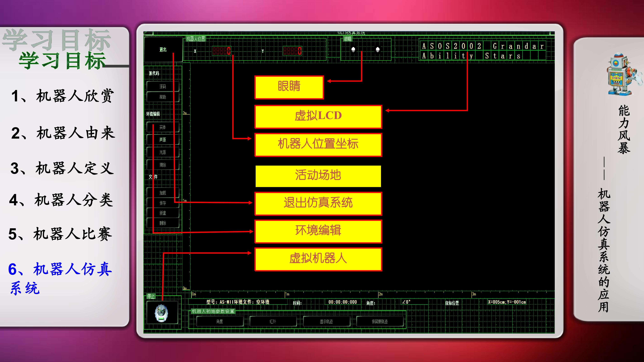Click the 角度 angle parameter button

(x=220, y=321)
